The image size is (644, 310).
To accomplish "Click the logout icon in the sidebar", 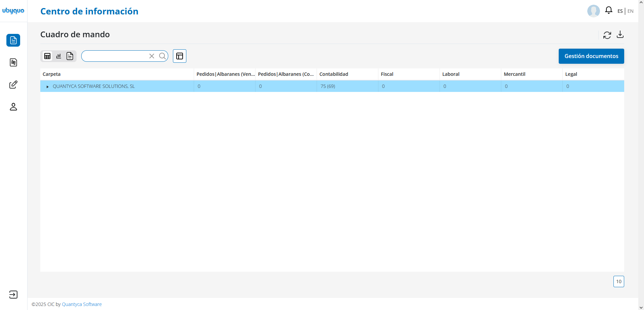I will click(13, 295).
